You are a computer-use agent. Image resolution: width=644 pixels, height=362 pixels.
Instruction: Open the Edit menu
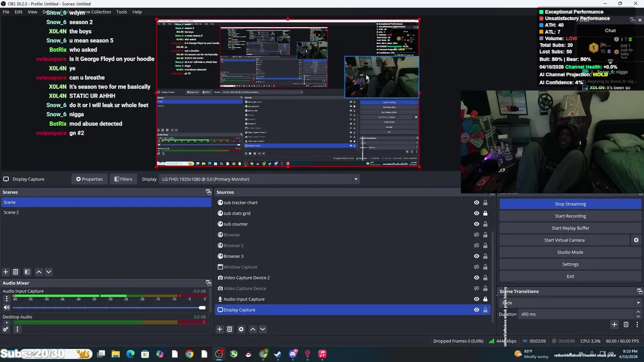[19, 12]
